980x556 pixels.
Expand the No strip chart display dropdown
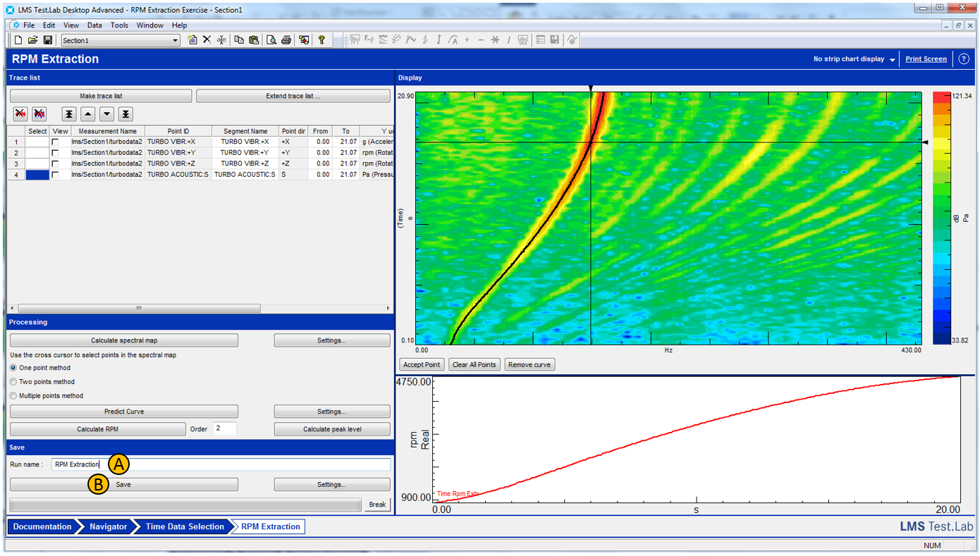(x=893, y=60)
